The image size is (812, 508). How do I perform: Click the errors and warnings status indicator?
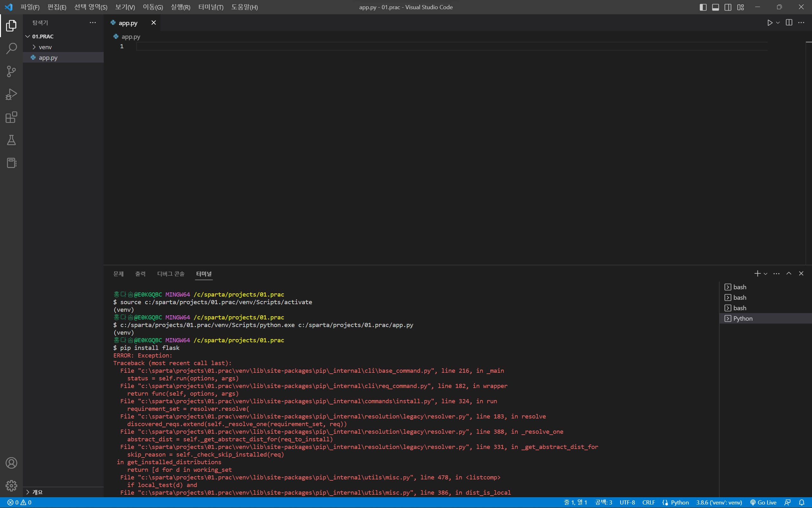point(19,503)
